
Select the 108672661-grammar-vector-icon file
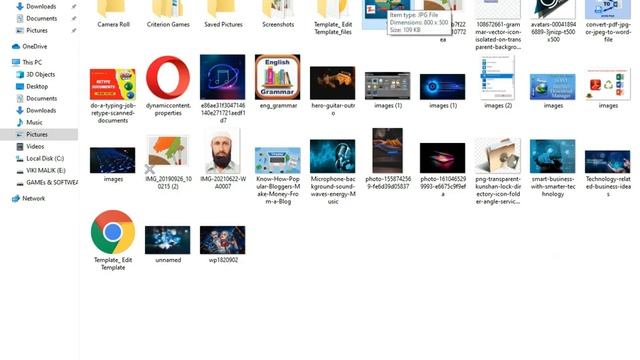(498, 25)
